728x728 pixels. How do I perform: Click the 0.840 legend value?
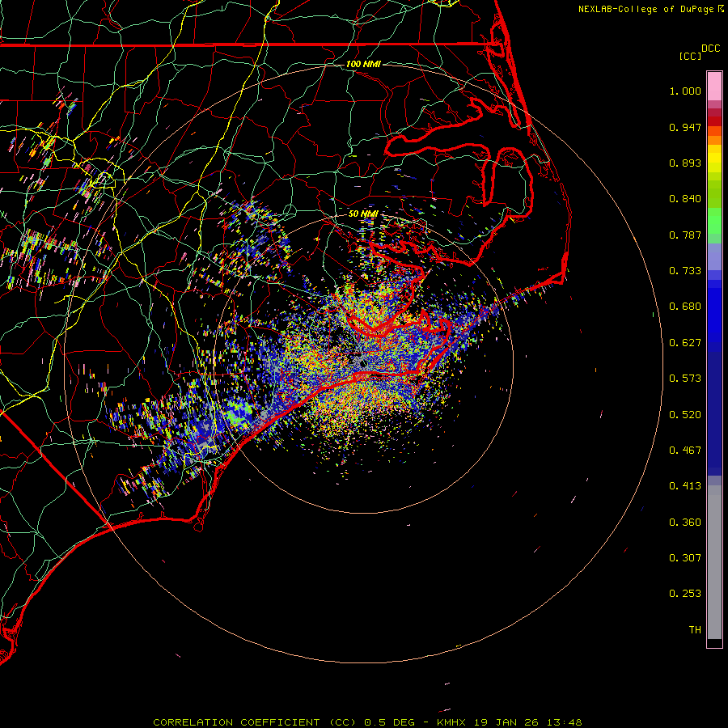pyautogui.click(x=685, y=199)
